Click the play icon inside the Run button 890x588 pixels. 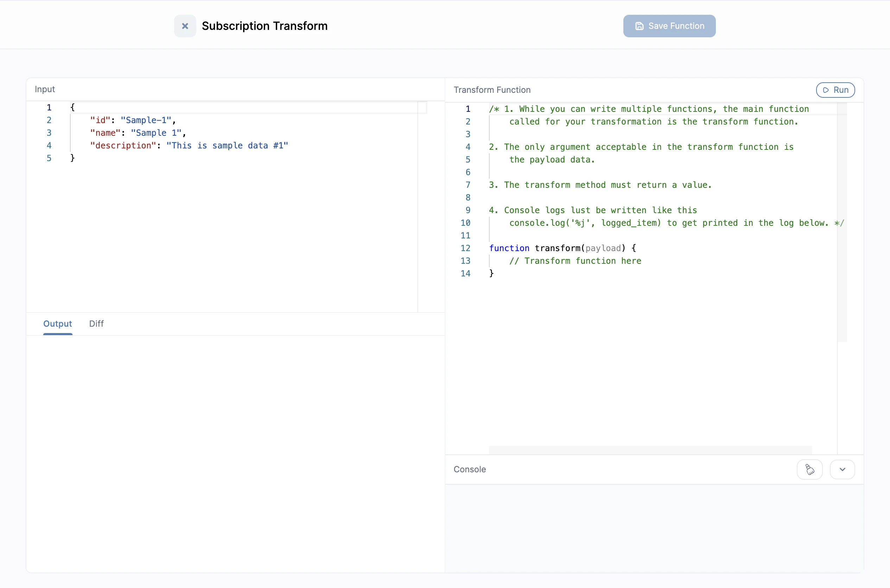tap(826, 90)
